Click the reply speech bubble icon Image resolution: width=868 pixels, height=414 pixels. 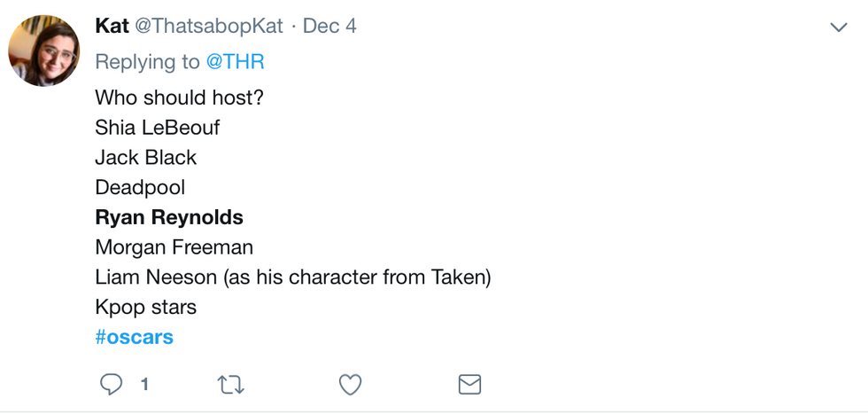tap(111, 384)
